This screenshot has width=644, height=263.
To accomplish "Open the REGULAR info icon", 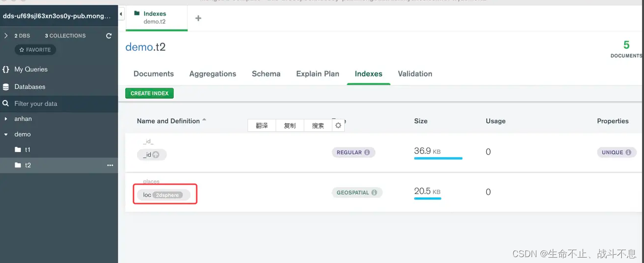I will 367,152.
